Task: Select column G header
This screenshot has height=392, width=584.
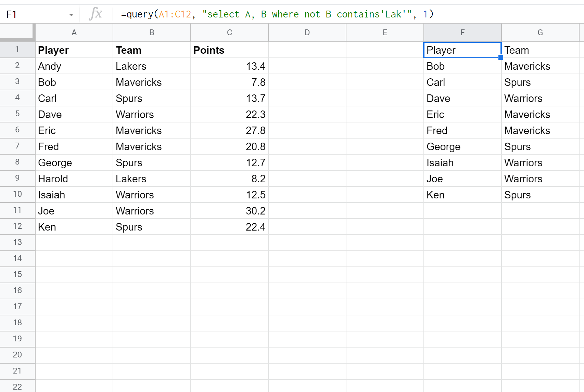Action: [x=540, y=32]
